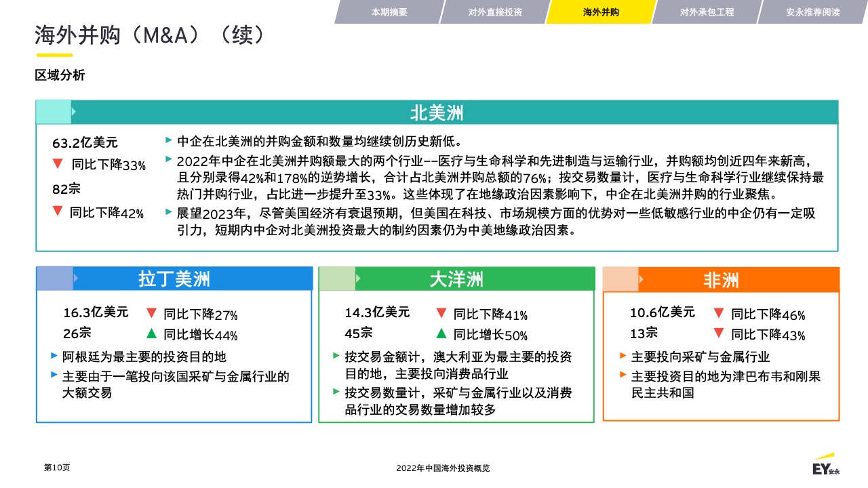Click green up arrow beside 同比增长50%
868x488 pixels.
click(441, 333)
